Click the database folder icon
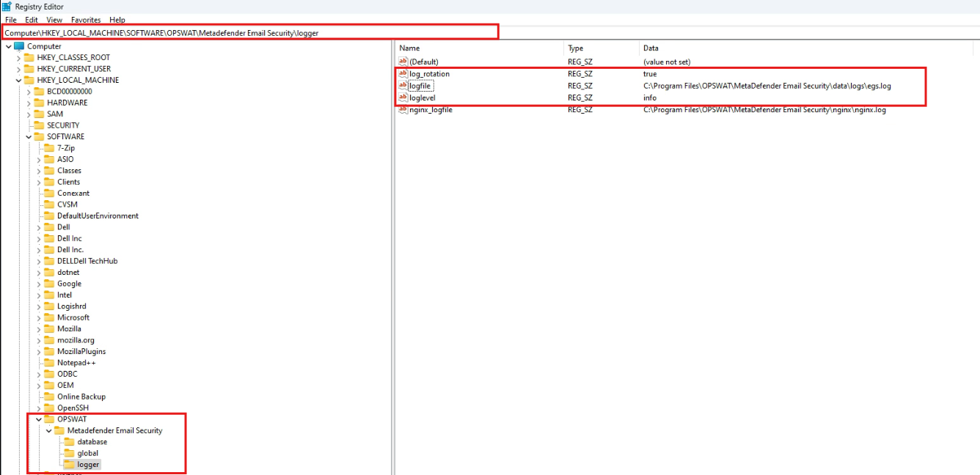The width and height of the screenshot is (980, 475). 70,442
